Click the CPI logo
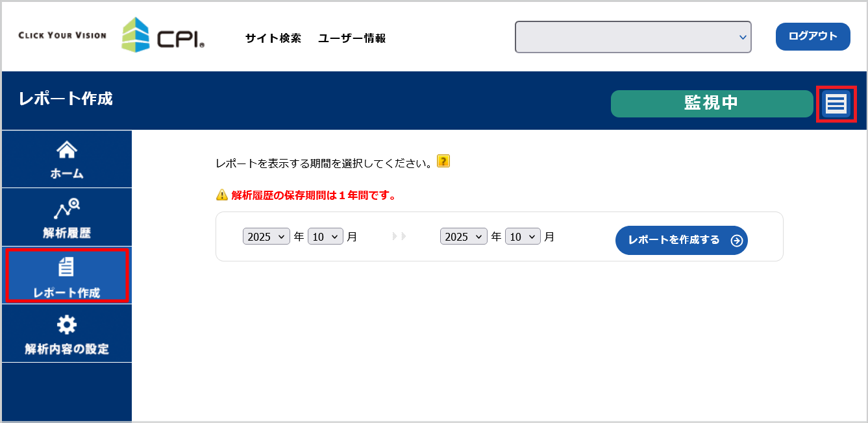 pyautogui.click(x=163, y=36)
